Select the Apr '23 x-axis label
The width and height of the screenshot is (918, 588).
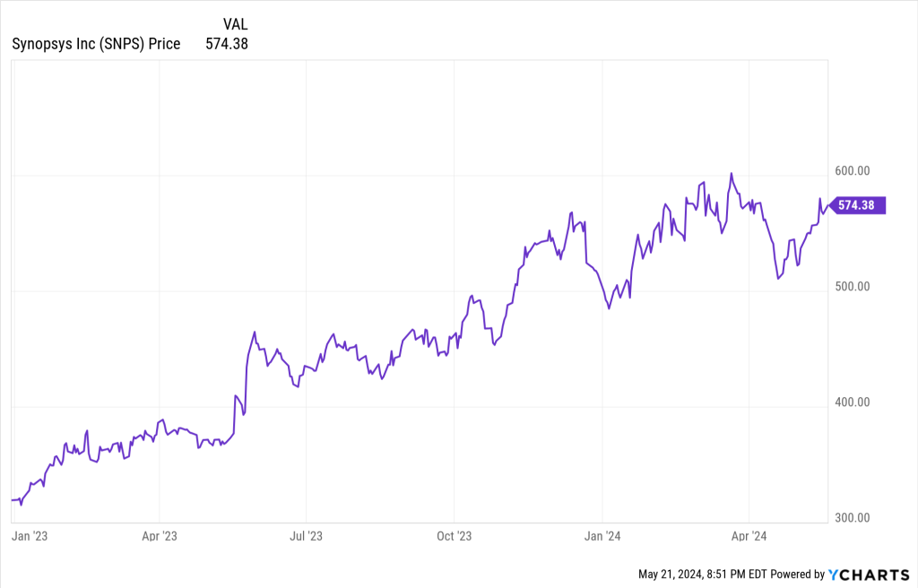click(x=159, y=536)
